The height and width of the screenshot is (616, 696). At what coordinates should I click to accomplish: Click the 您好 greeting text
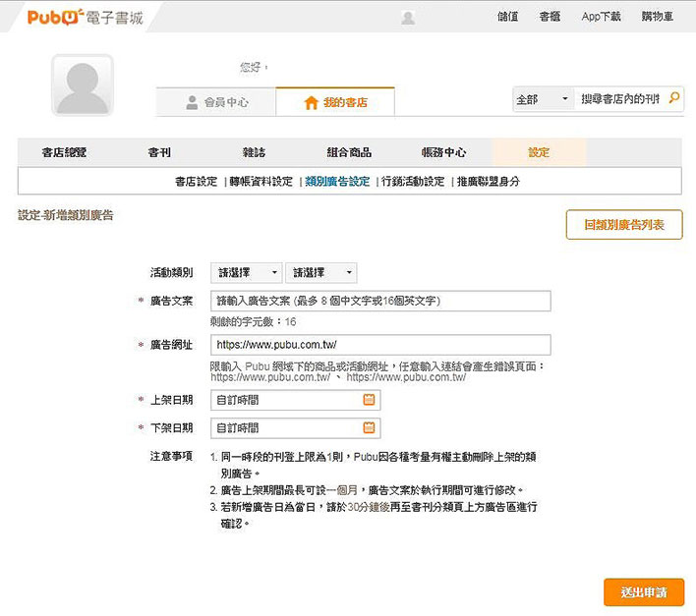(x=254, y=68)
